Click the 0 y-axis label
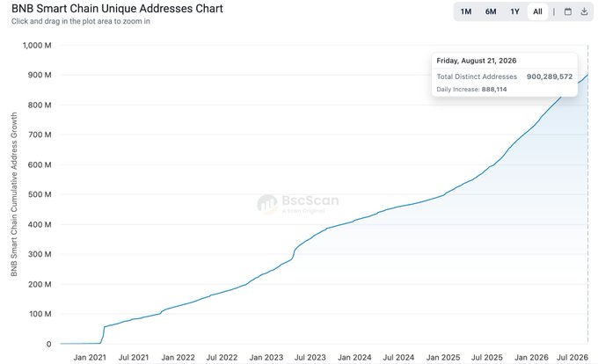This screenshot has width=598, height=364. tap(48, 344)
